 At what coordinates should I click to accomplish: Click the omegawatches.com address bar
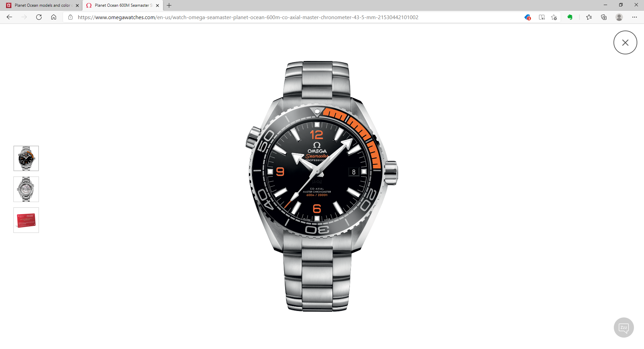[x=248, y=17]
